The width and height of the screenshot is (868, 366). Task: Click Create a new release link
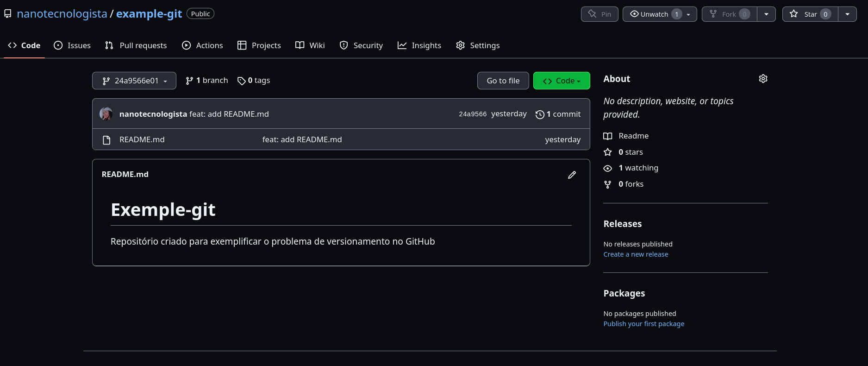click(636, 254)
